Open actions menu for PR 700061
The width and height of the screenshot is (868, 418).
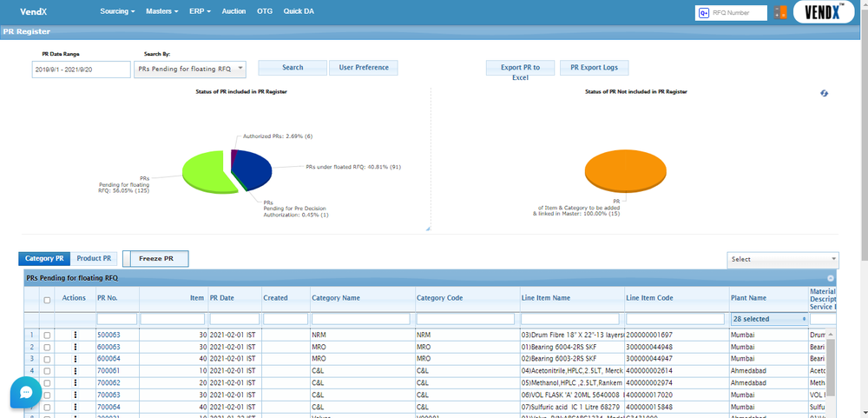click(75, 371)
